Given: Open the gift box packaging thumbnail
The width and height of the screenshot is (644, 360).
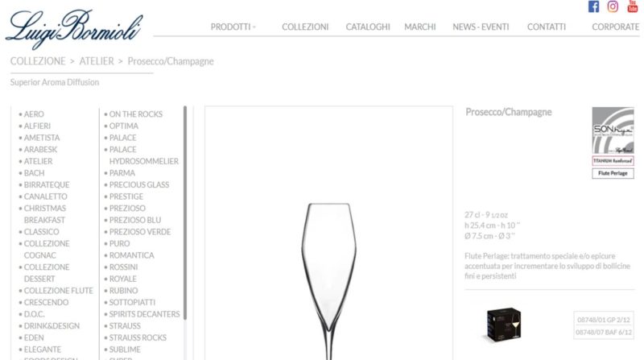Looking at the screenshot, I should coord(504,325).
